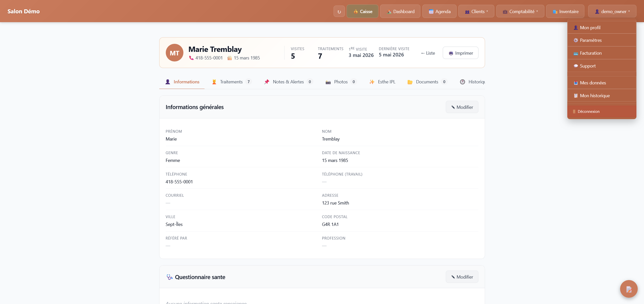Click the birthday cake icon

[x=230, y=58]
